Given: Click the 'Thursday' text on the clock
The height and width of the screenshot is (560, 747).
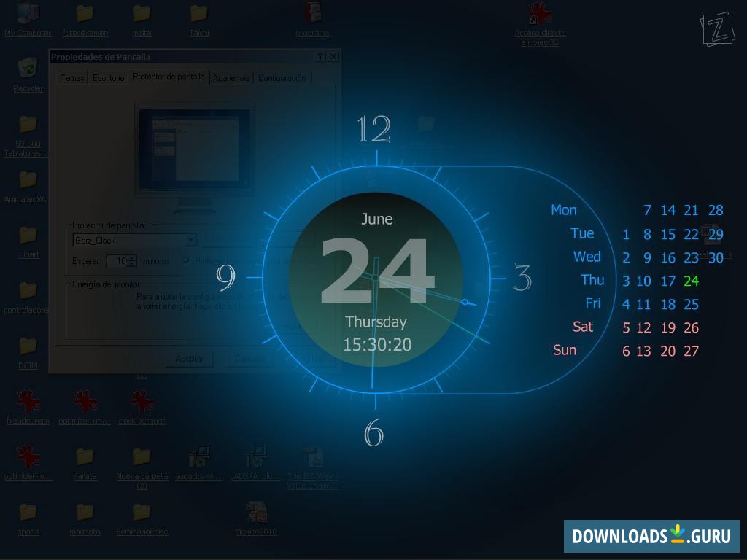Looking at the screenshot, I should pos(376,322).
